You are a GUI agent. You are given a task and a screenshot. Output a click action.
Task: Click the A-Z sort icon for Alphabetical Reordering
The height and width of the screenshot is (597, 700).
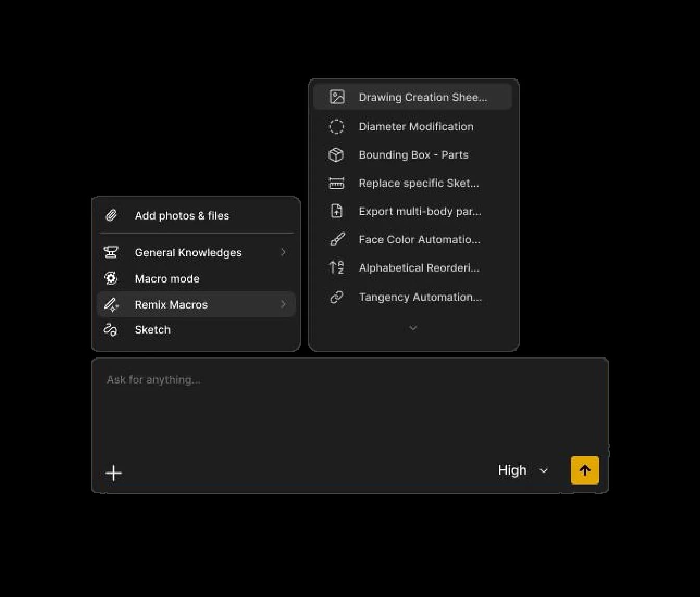[x=336, y=268]
